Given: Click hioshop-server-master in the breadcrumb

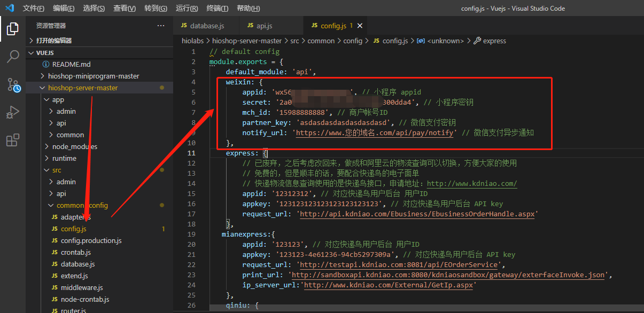Looking at the screenshot, I should pyautogui.click(x=247, y=41).
